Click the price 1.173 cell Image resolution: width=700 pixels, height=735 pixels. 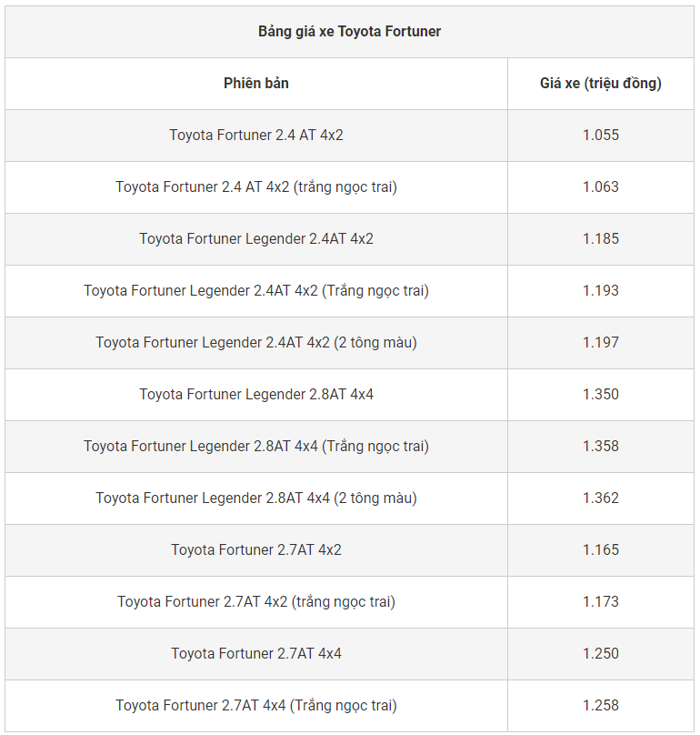600,602
